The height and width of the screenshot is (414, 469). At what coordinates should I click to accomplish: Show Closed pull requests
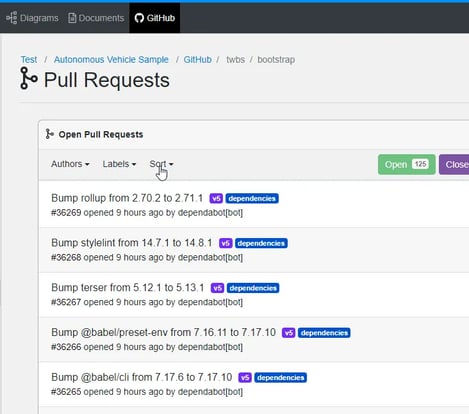point(454,164)
